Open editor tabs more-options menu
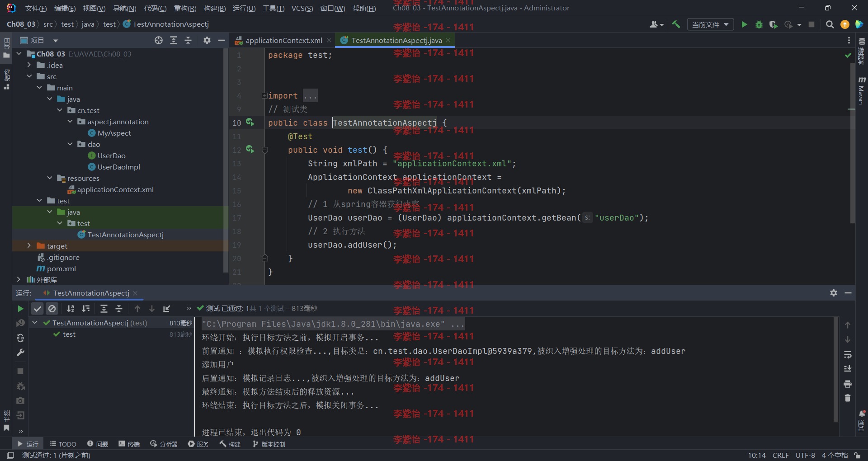 (x=849, y=40)
